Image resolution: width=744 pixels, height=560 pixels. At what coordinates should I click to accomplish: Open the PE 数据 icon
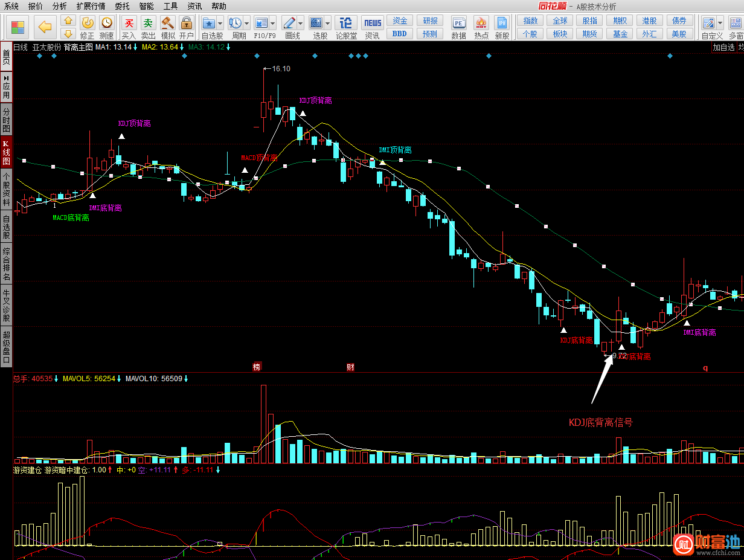(x=458, y=24)
